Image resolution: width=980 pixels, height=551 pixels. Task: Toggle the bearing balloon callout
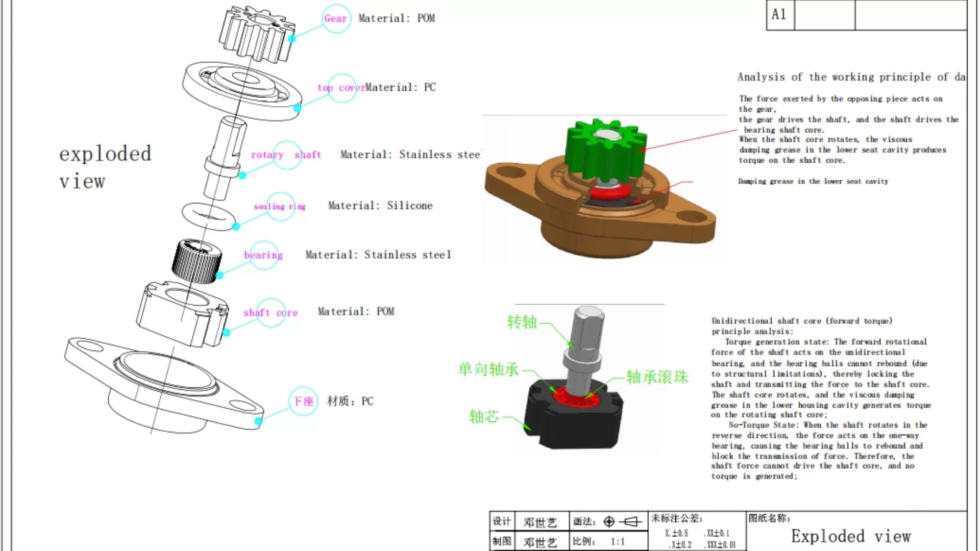(x=263, y=255)
